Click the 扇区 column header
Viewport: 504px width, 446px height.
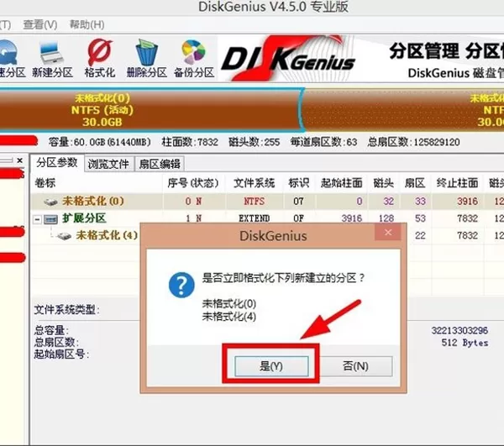(415, 183)
